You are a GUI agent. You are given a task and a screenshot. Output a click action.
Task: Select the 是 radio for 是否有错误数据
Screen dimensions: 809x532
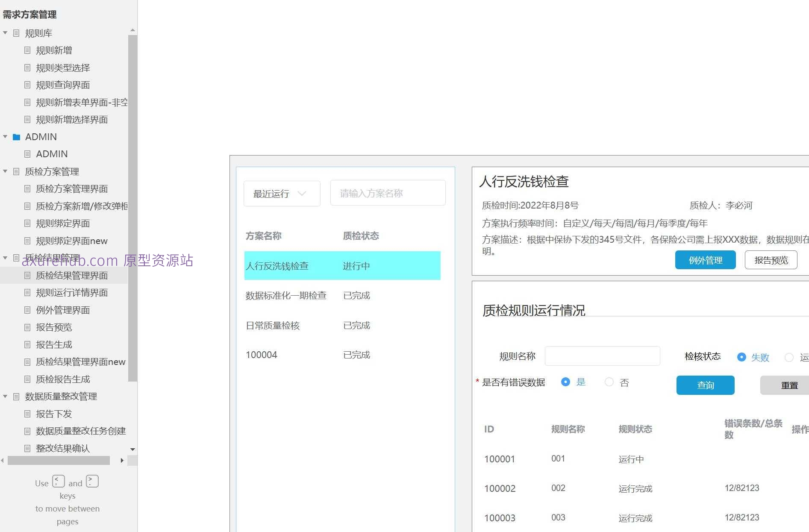tap(566, 382)
